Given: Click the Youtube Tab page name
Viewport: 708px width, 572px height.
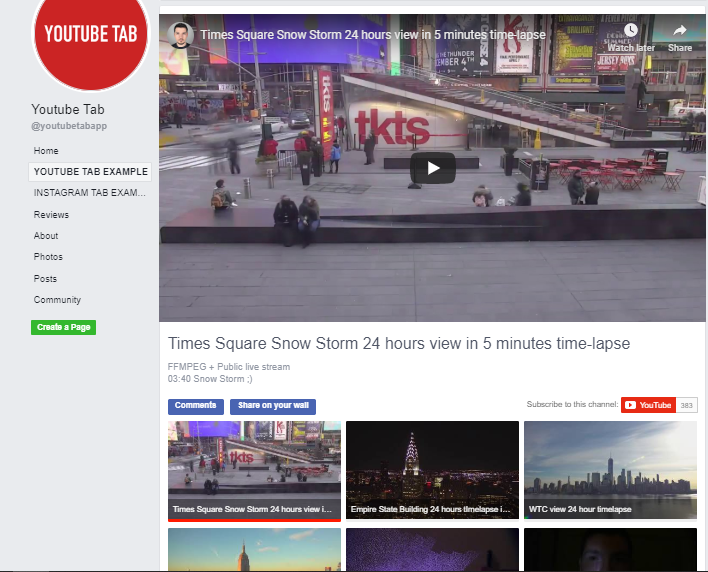Looking at the screenshot, I should [x=68, y=109].
